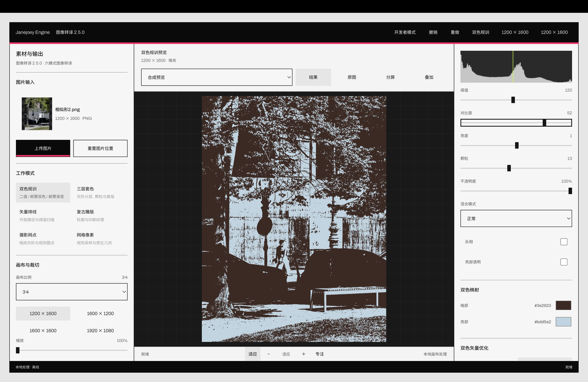Click 撤销 in the top bar

[433, 32]
